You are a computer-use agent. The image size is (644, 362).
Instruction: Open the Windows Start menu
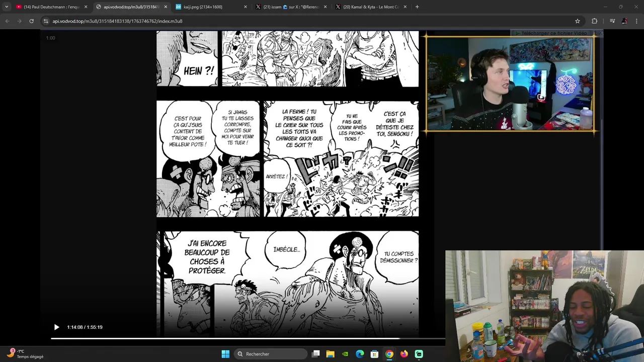tap(225, 354)
